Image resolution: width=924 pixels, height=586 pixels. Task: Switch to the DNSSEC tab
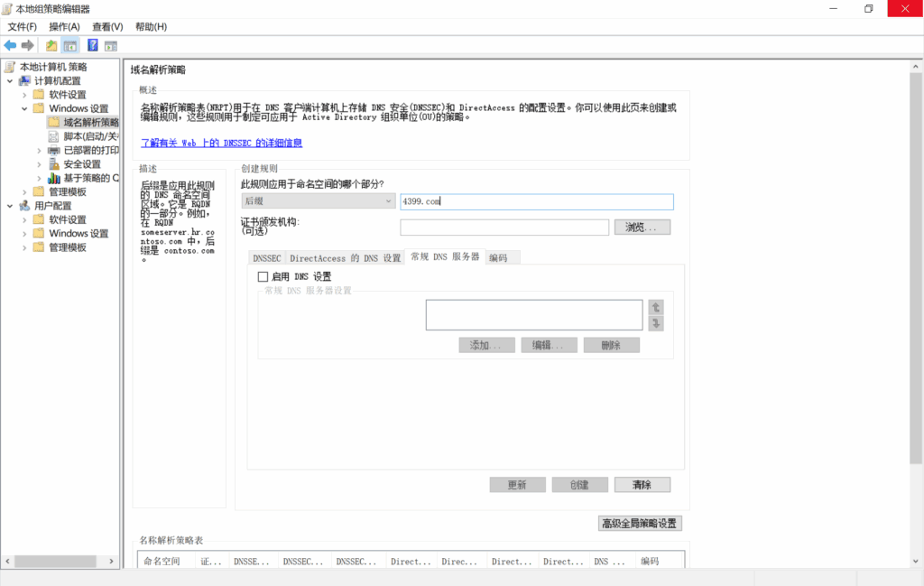point(267,258)
